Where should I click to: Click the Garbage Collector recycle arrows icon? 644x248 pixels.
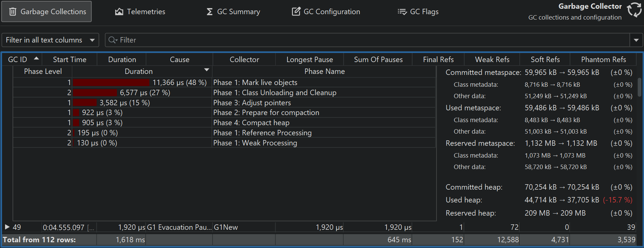click(x=634, y=10)
